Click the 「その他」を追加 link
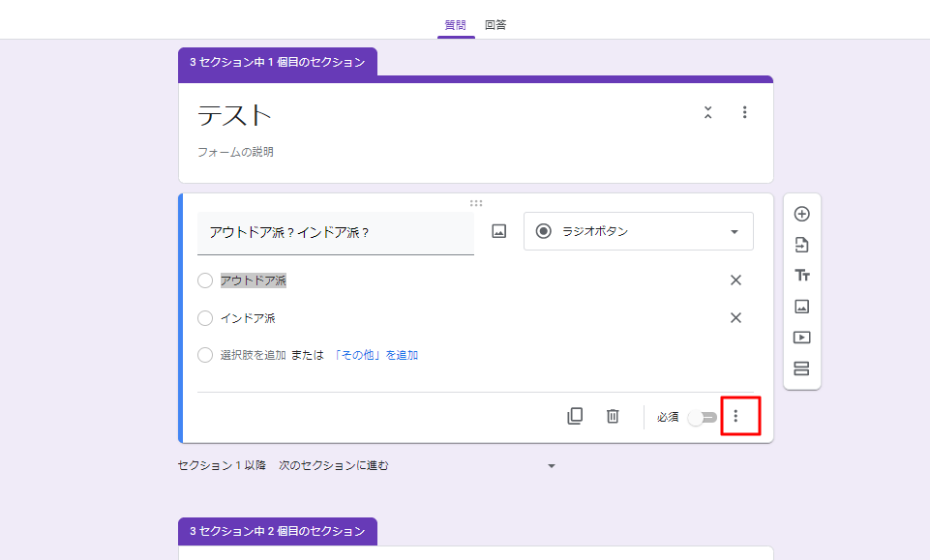Viewport: 930px width, 560px height. coord(375,355)
